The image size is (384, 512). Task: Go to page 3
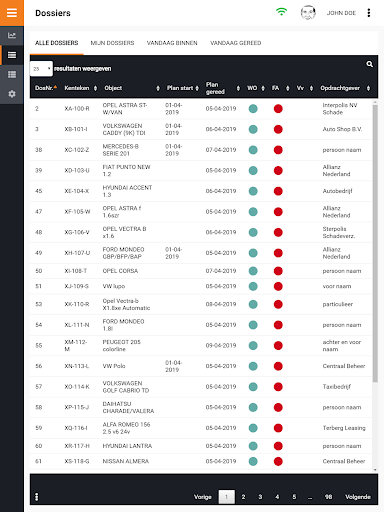pos(260,497)
